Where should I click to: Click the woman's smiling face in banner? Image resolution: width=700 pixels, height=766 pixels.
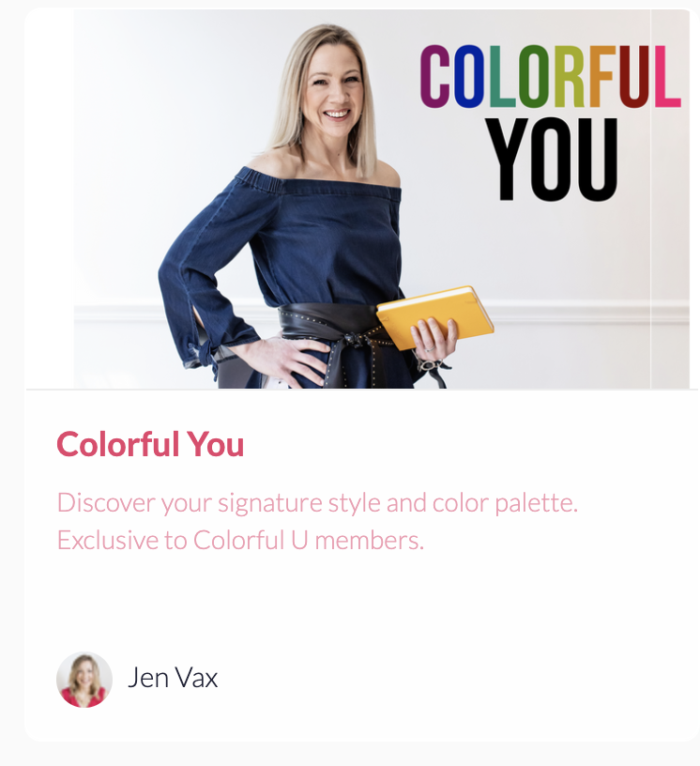(334, 88)
